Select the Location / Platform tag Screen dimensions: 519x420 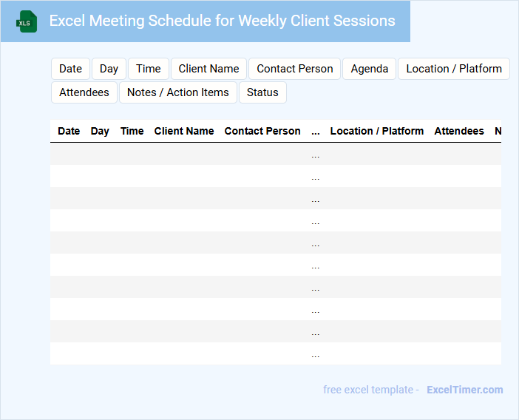coord(454,69)
